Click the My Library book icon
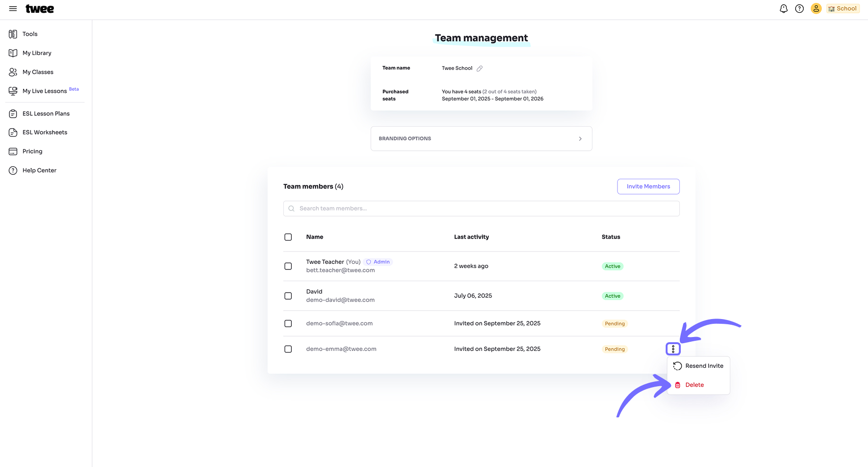The width and height of the screenshot is (868, 467). pos(13,53)
